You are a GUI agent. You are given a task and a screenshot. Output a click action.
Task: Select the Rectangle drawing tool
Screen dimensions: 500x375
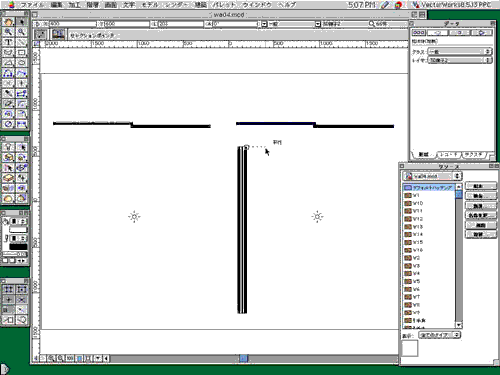pos(22,53)
